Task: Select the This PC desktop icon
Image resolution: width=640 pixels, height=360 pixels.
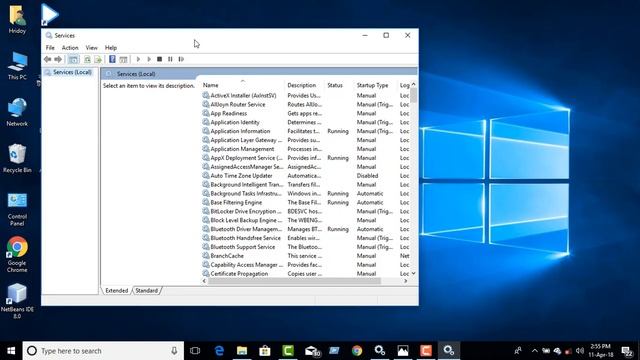Action: (x=17, y=66)
